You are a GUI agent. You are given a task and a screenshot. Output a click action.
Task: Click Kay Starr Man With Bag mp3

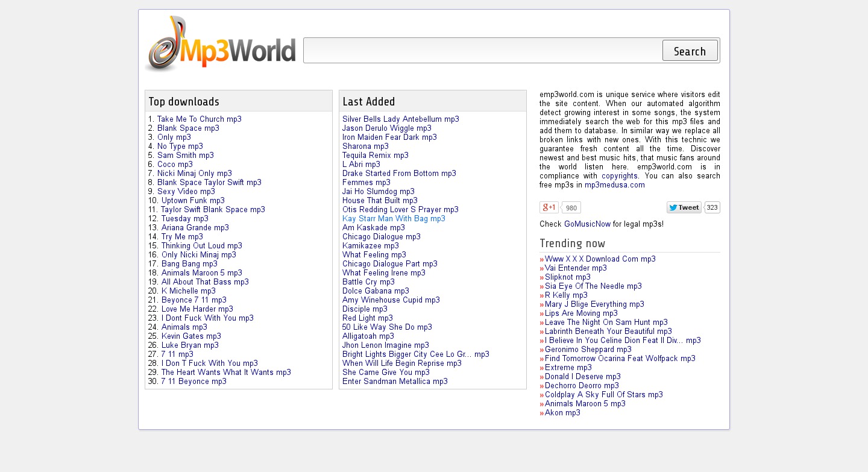tap(394, 219)
